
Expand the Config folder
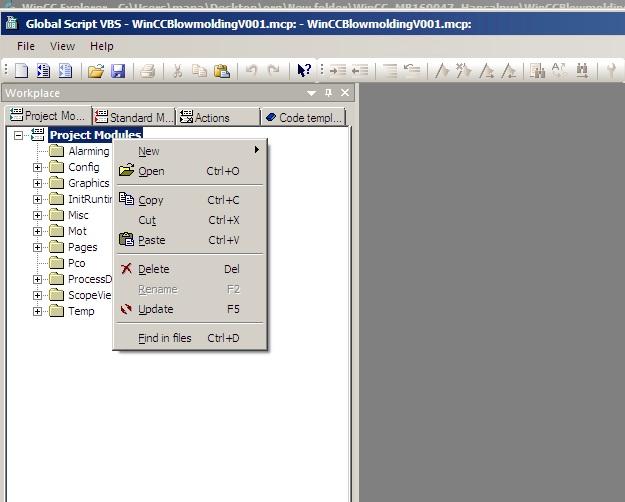click(x=37, y=167)
